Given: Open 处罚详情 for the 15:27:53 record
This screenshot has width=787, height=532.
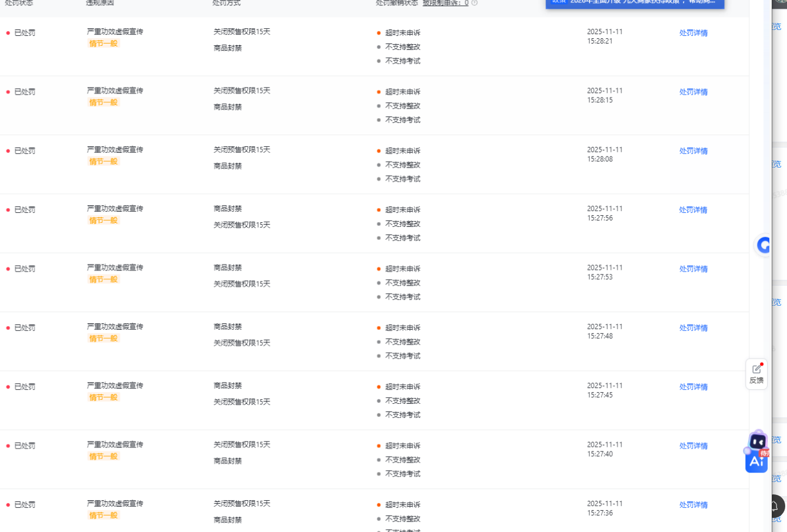Looking at the screenshot, I should pyautogui.click(x=693, y=269).
